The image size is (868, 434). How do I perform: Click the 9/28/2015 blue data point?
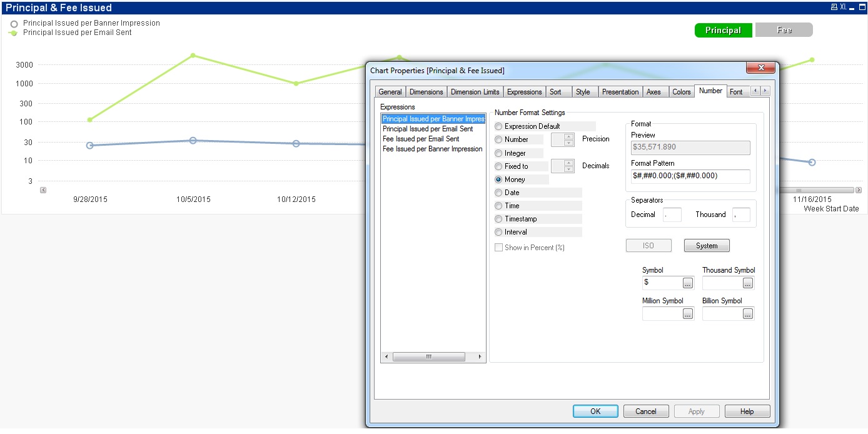click(x=90, y=145)
